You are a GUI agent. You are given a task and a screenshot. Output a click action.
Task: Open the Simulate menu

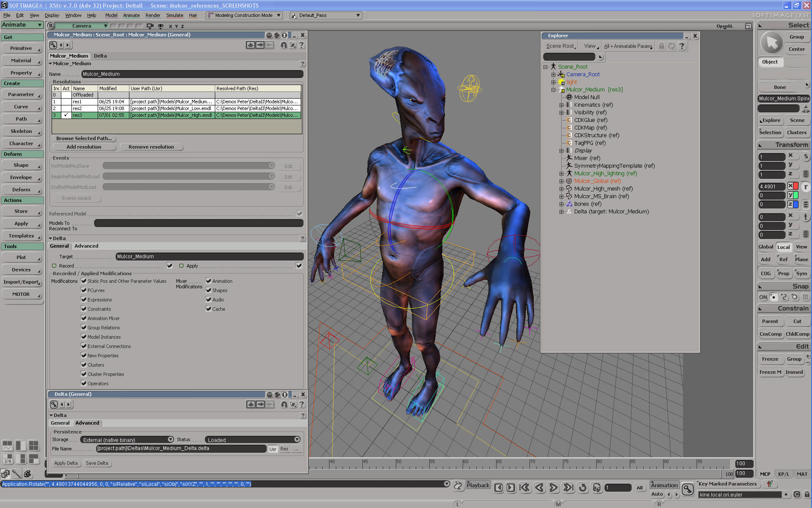[174, 15]
